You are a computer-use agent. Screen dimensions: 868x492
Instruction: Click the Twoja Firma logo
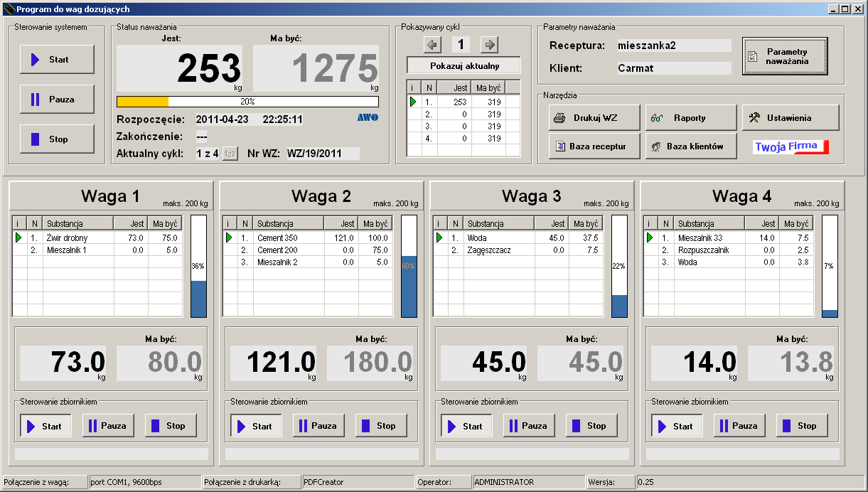pyautogui.click(x=791, y=147)
